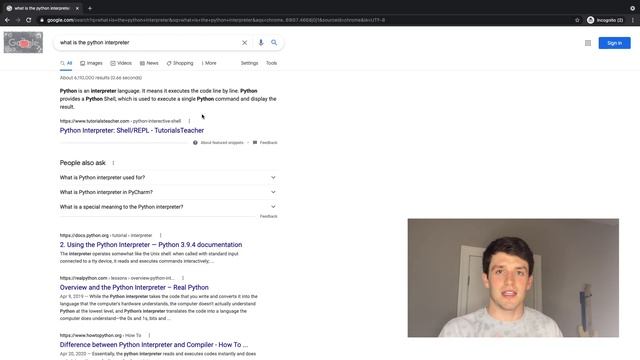
Task: Open 'Difference between Python Interpreter and Compiler' result
Action: click(154, 345)
